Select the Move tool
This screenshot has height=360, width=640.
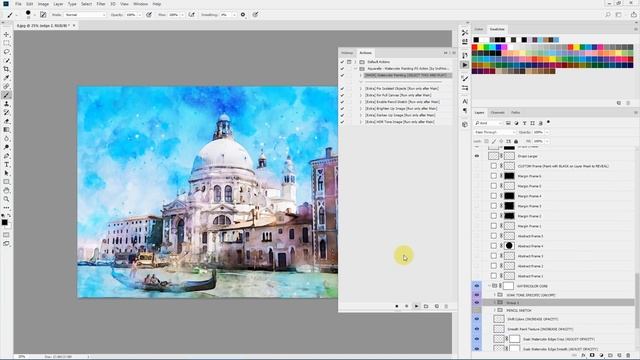tap(6, 34)
